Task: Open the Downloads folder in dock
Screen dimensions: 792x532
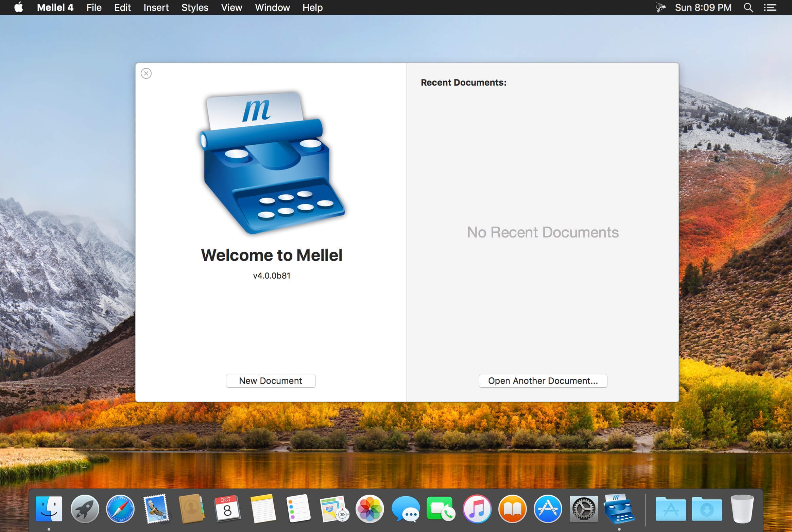Action: click(x=707, y=509)
